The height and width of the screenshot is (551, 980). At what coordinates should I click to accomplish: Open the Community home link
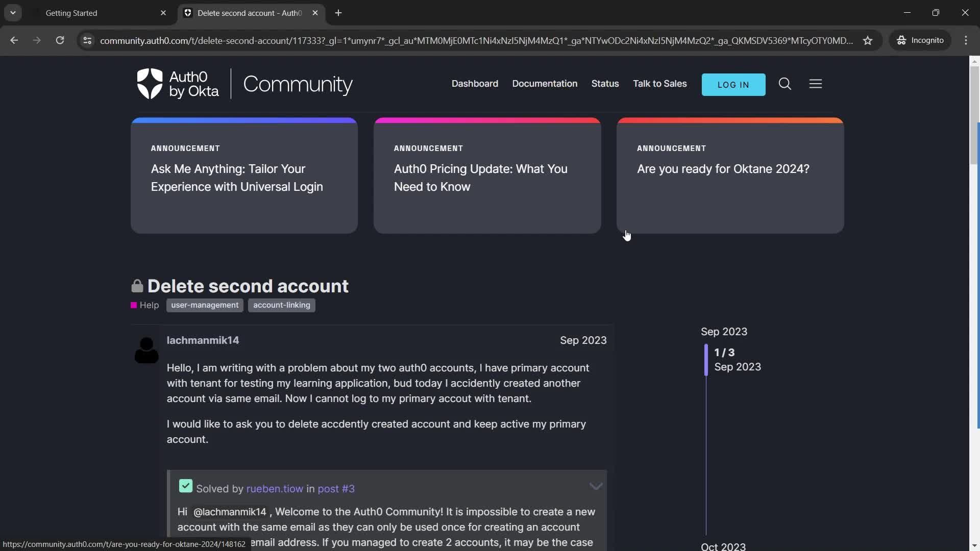pos(298,84)
